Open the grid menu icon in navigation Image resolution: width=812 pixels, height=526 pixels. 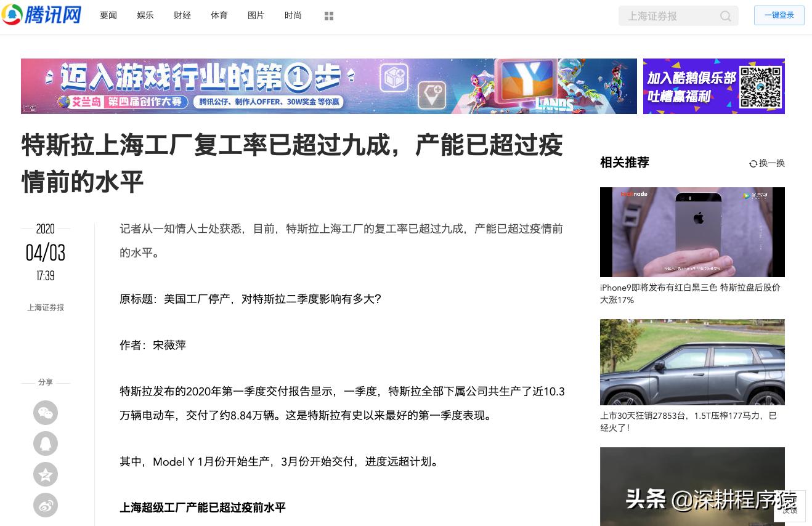point(329,15)
